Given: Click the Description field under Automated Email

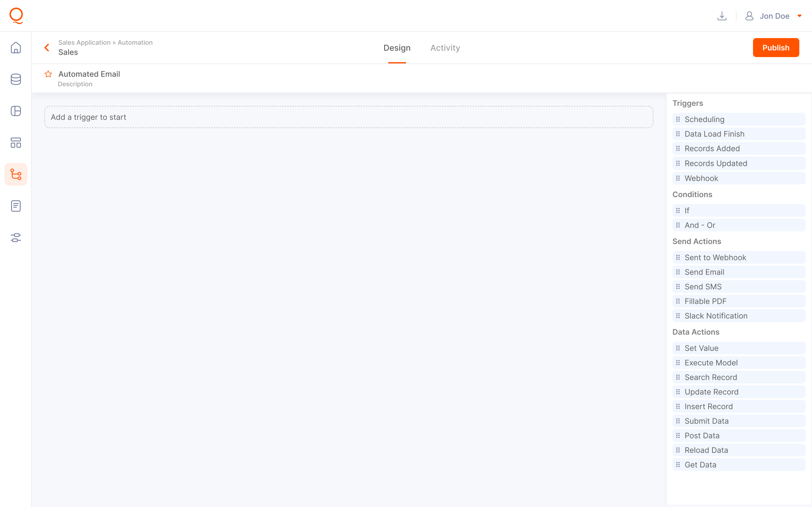Looking at the screenshot, I should coord(75,84).
